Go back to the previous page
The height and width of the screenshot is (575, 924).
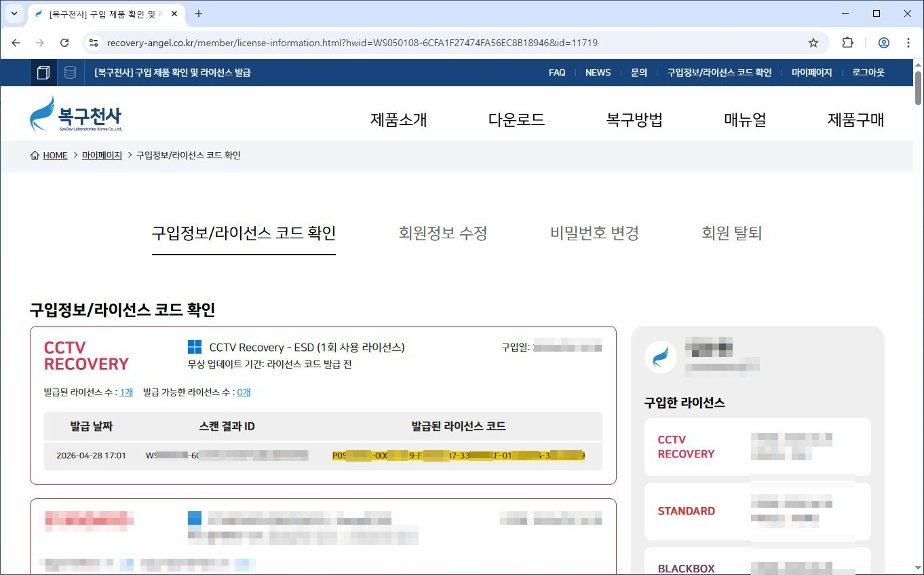(x=16, y=43)
